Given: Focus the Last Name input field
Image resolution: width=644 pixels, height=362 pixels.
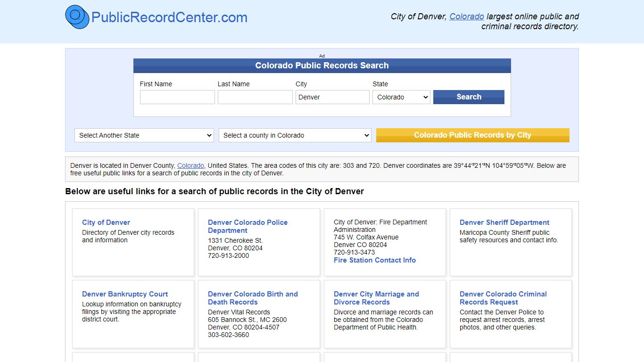Looking at the screenshot, I should pyautogui.click(x=255, y=97).
